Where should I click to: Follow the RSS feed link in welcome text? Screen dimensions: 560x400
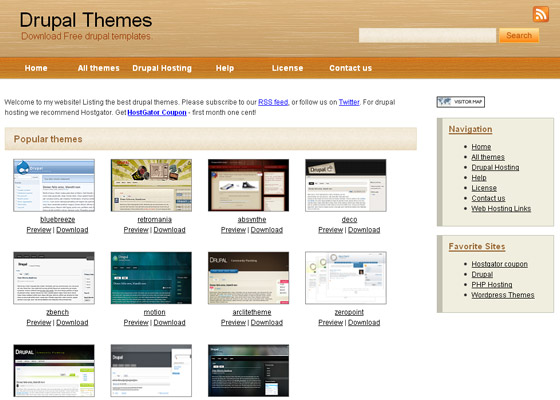[273, 102]
